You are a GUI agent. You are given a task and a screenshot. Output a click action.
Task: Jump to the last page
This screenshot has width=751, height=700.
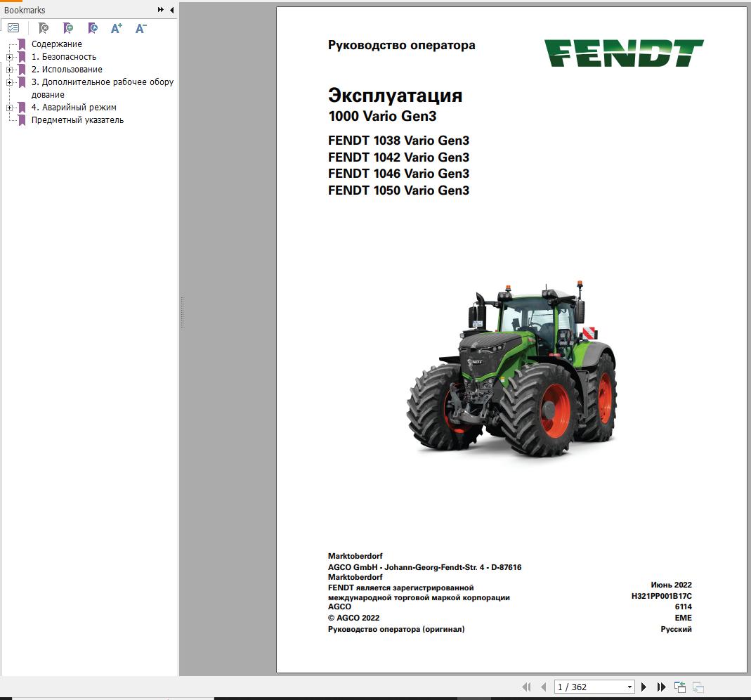662,687
